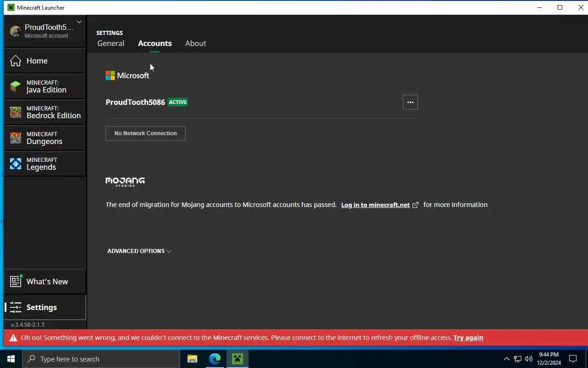Click the ACTIVE badge next to ProudTooth5086
The image size is (588, 368).
point(178,102)
